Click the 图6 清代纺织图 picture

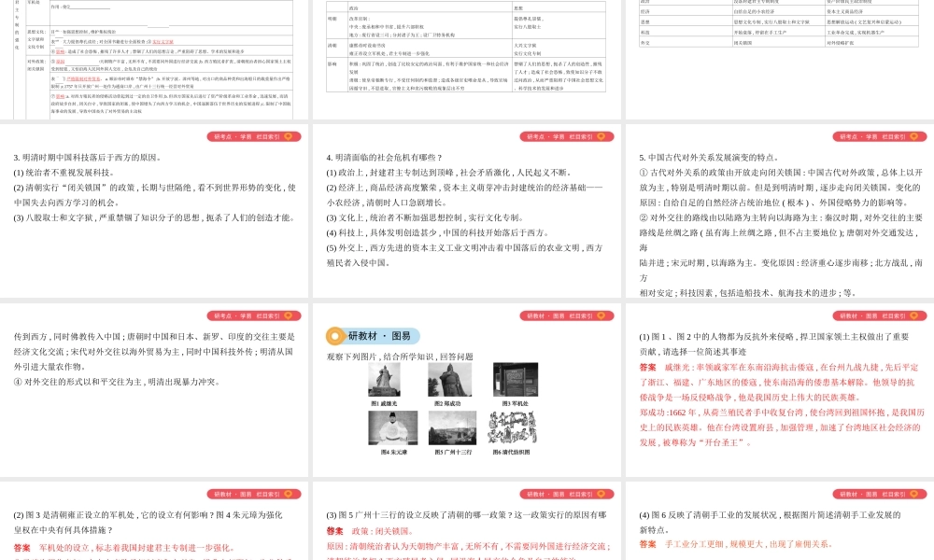(x=512, y=427)
